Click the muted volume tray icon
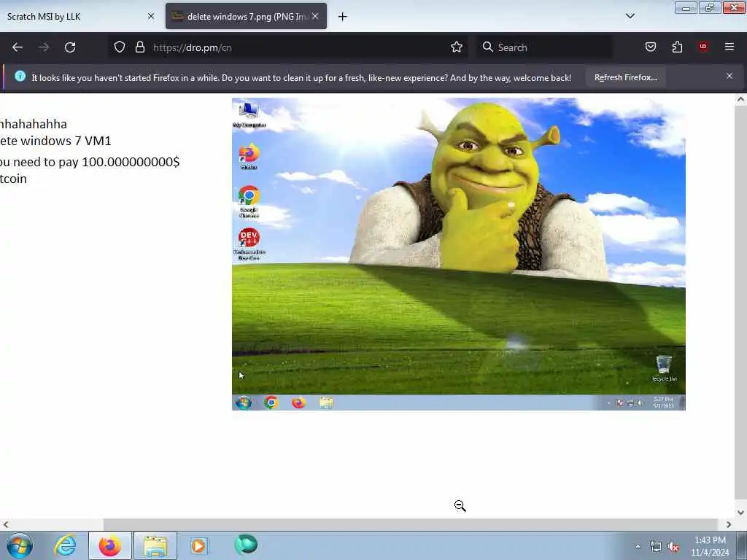 point(673,547)
